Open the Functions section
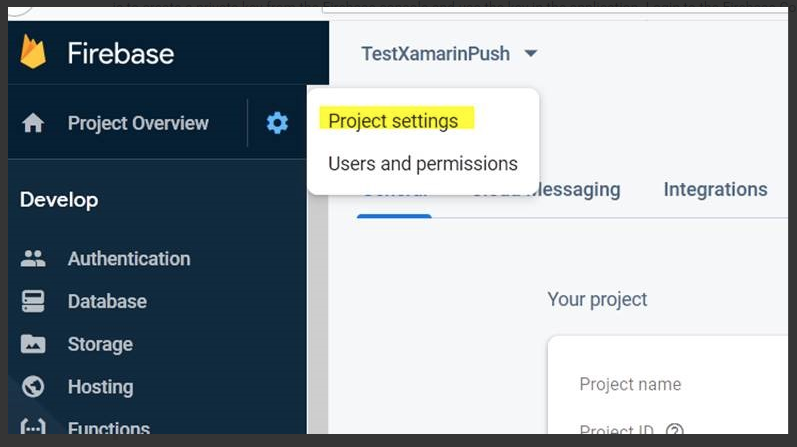This screenshot has width=797, height=447. [109, 427]
